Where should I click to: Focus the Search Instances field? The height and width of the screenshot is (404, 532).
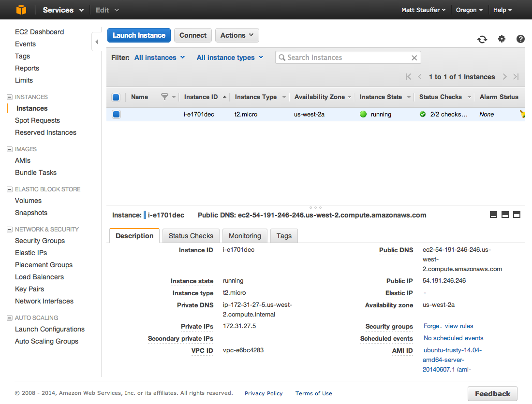(348, 58)
